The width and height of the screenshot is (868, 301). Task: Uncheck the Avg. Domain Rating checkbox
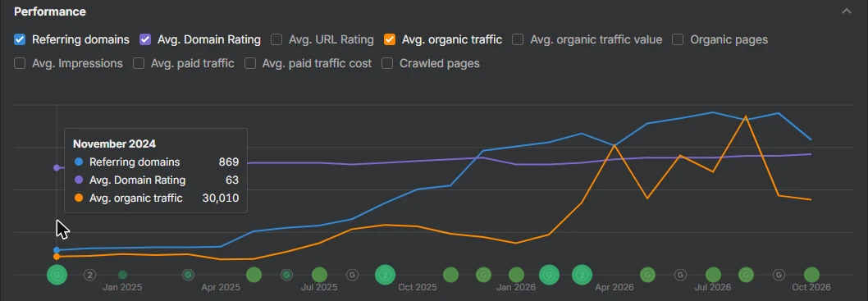[145, 40]
